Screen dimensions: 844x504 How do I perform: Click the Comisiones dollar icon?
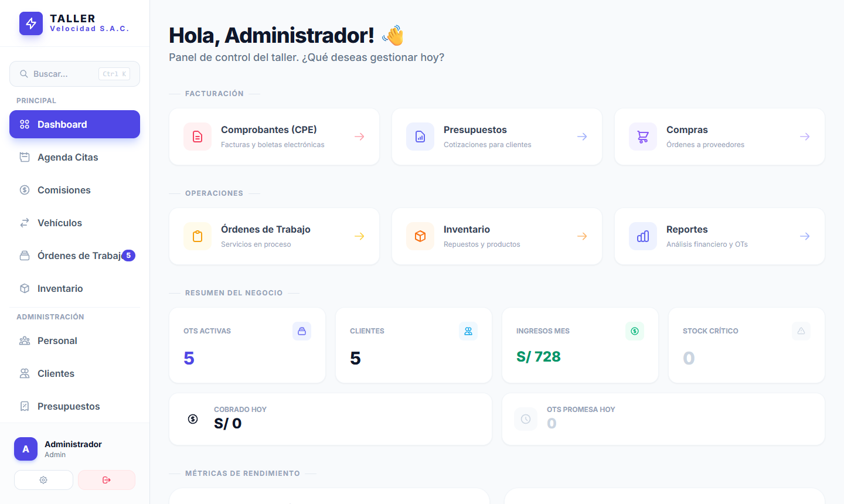(25, 190)
